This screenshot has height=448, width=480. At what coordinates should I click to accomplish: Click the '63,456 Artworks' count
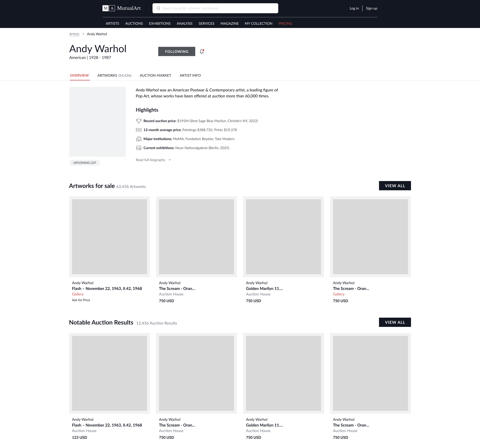[x=131, y=187]
